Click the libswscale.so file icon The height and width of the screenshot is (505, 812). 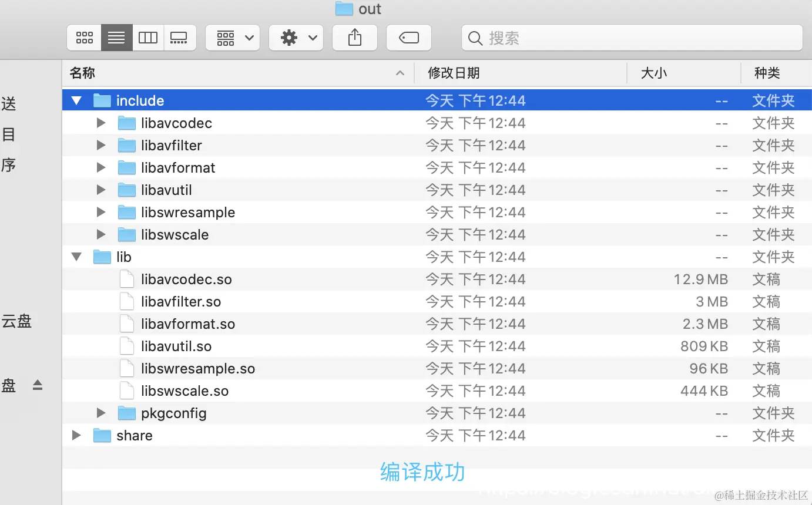click(127, 390)
